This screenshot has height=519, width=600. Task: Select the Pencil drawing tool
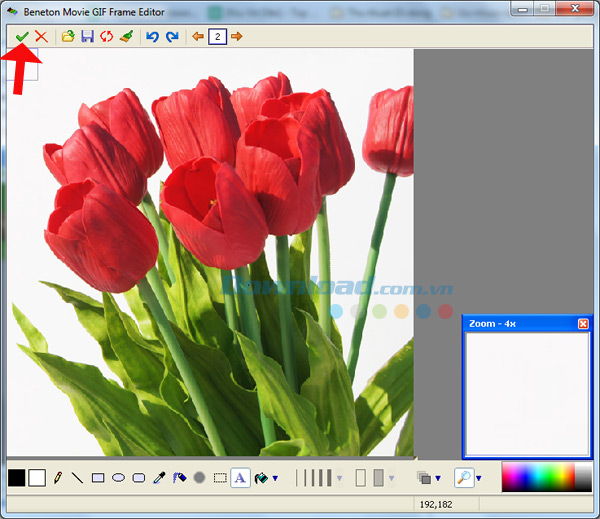tap(58, 478)
